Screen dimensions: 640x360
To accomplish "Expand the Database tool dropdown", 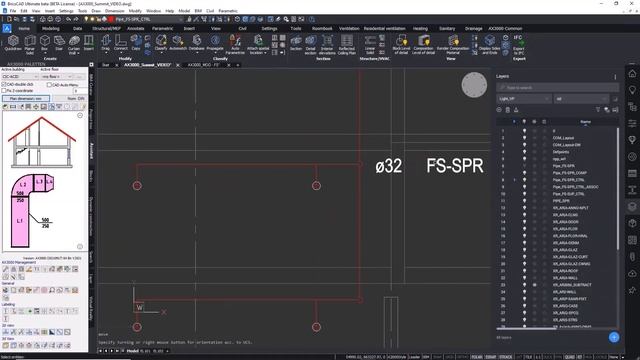I will (x=197, y=53).
